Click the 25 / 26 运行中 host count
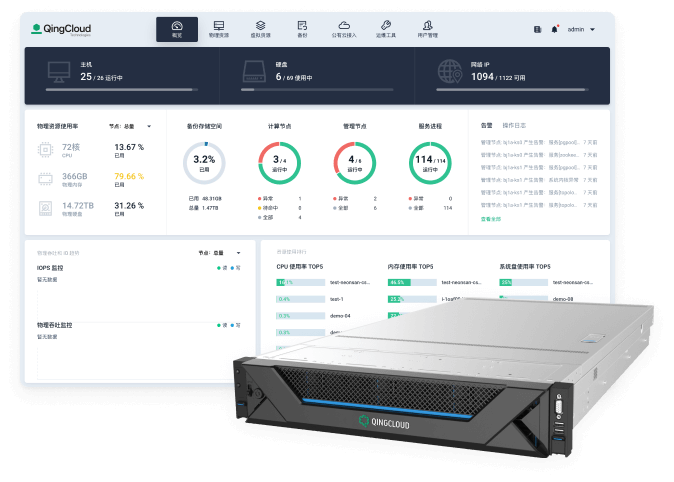This screenshot has height=482, width=674. [x=101, y=77]
